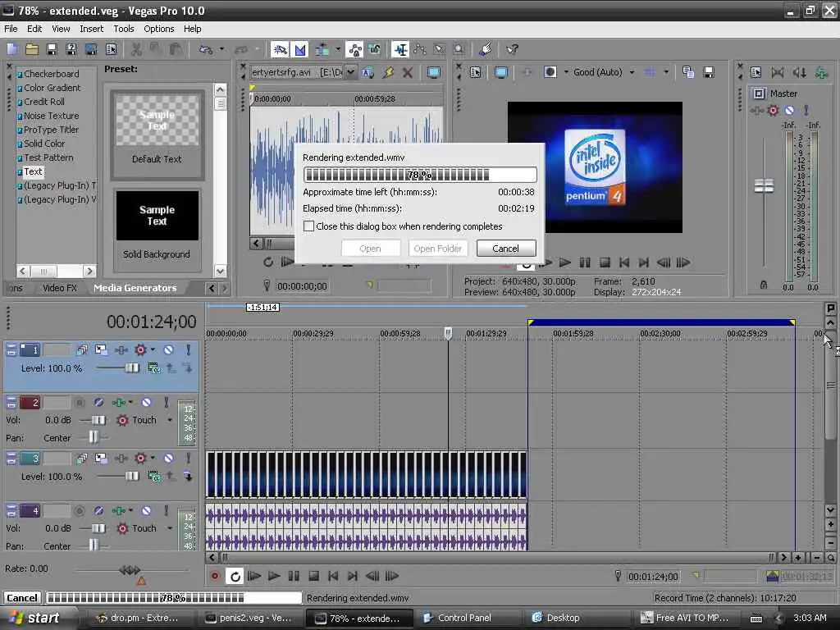Open the Good (Auto) preview quality dropdown
Image resolution: width=840 pixels, height=630 pixels.
(632, 72)
